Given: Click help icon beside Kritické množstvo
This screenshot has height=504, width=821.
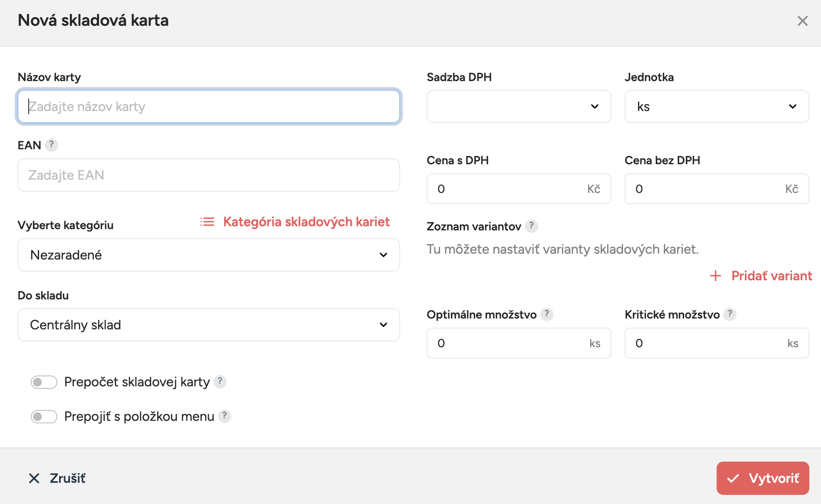Looking at the screenshot, I should pyautogui.click(x=730, y=314).
